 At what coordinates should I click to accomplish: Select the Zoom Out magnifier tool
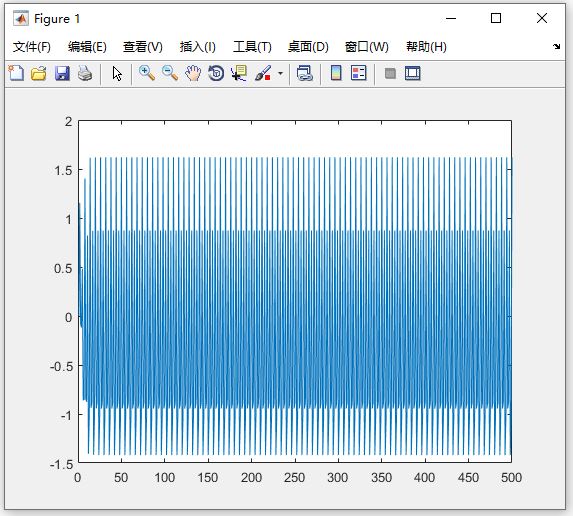click(x=170, y=73)
